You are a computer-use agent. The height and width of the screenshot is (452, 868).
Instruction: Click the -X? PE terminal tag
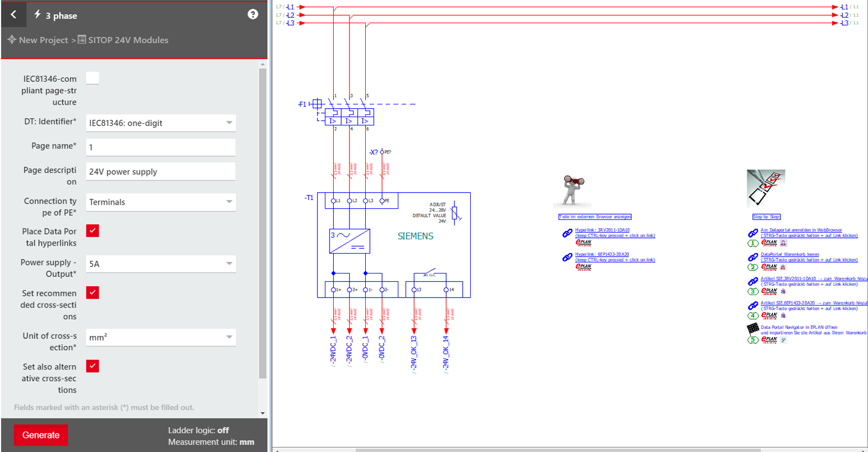click(374, 152)
